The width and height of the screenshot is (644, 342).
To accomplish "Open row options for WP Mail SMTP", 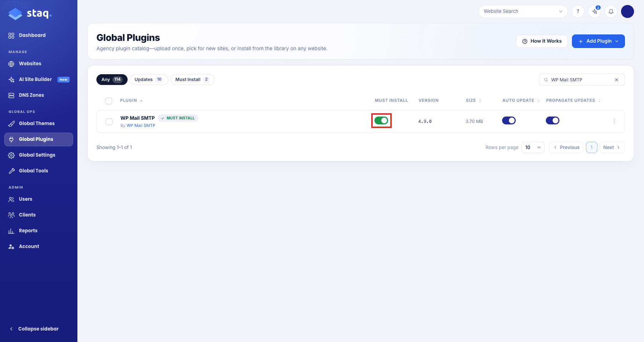I will [614, 122].
